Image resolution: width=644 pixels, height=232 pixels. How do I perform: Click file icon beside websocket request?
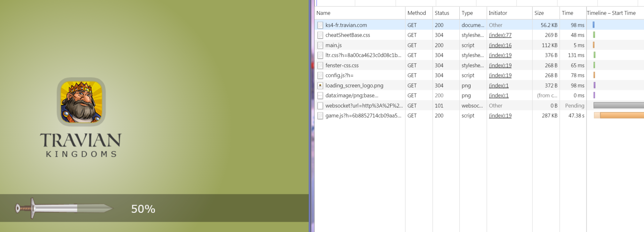(x=320, y=105)
